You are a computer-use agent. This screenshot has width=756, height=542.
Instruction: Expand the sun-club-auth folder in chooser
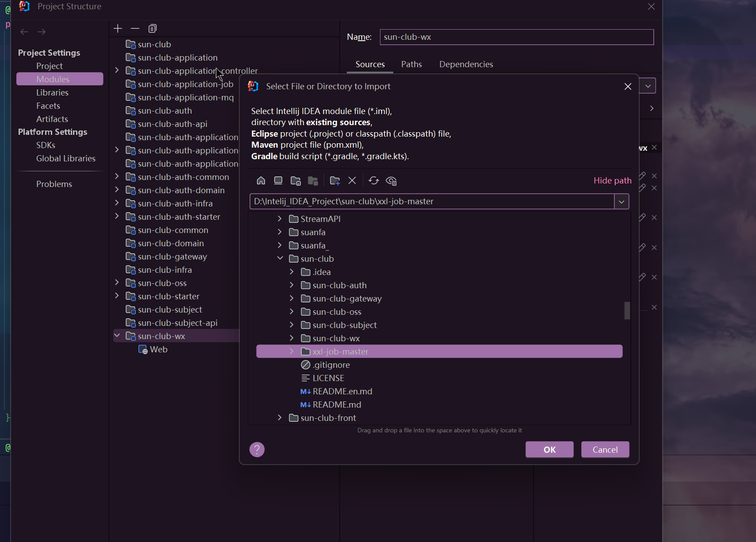click(292, 285)
